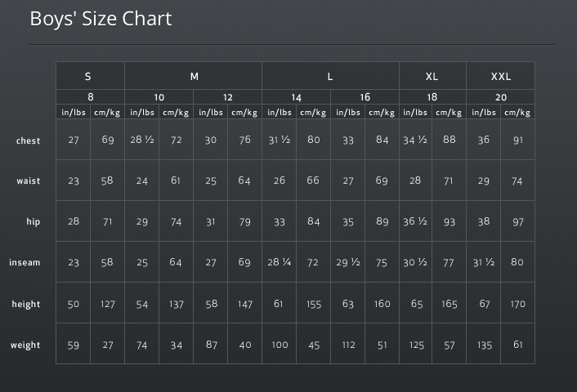Click the Boys' Size Chart heading
The image size is (577, 392).
[101, 19]
